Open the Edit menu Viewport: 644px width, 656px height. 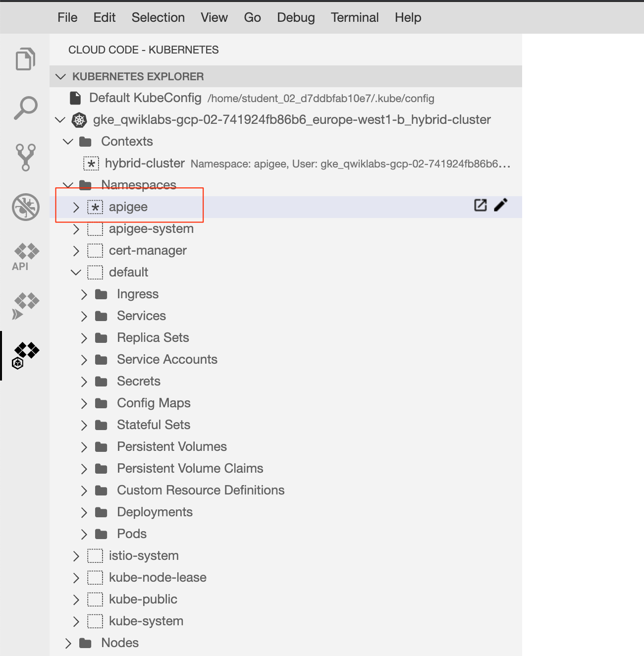[x=105, y=17]
